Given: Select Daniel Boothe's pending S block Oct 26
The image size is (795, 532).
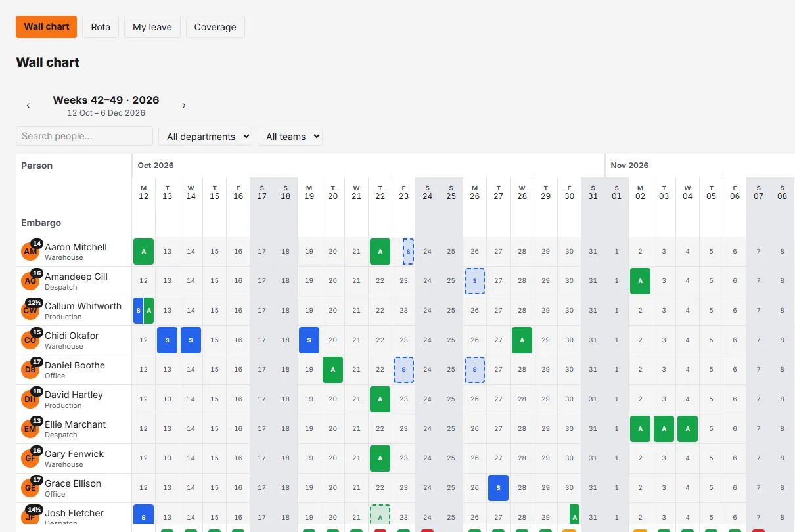Looking at the screenshot, I should pos(475,370).
